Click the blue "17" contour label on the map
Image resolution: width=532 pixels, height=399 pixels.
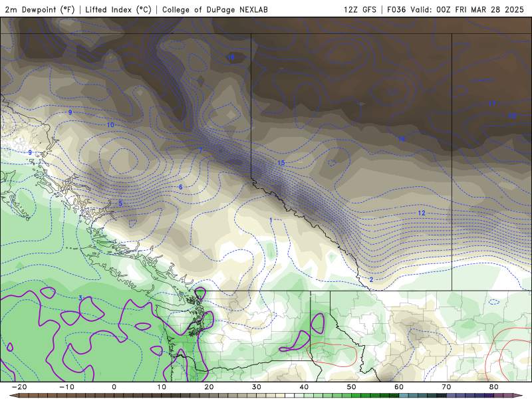point(492,103)
